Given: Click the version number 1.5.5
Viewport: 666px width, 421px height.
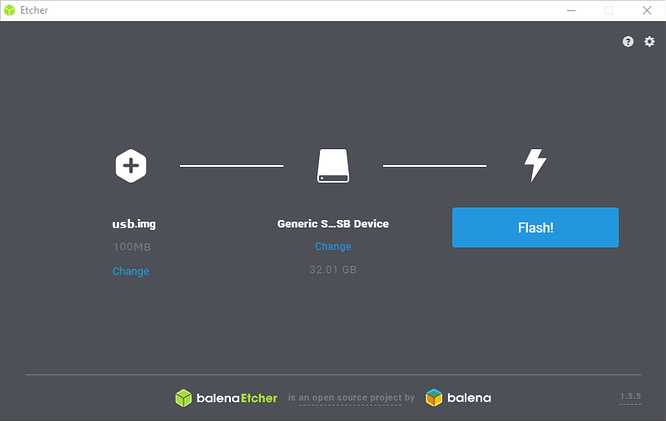Looking at the screenshot, I should [630, 397].
